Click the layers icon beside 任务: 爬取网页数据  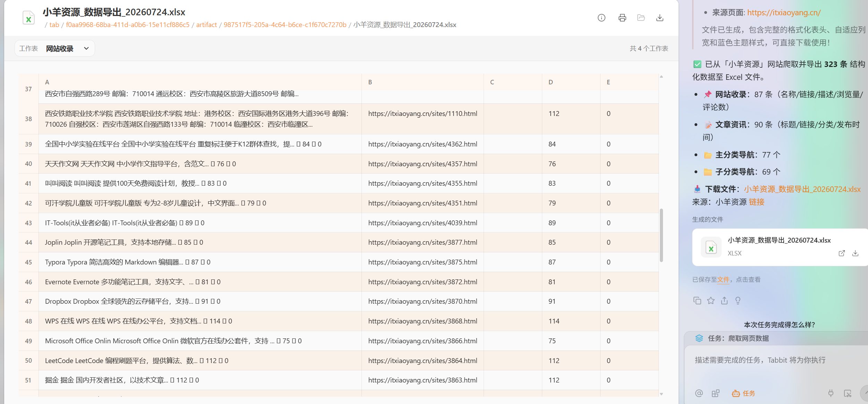pos(699,338)
